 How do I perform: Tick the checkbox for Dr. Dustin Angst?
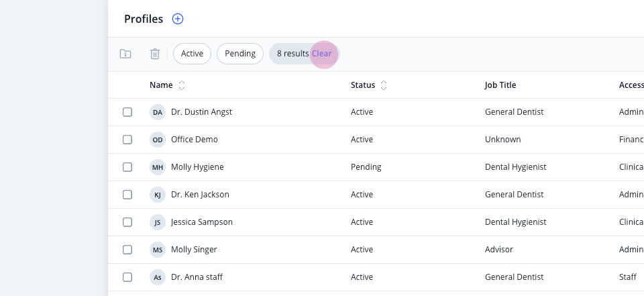127,112
